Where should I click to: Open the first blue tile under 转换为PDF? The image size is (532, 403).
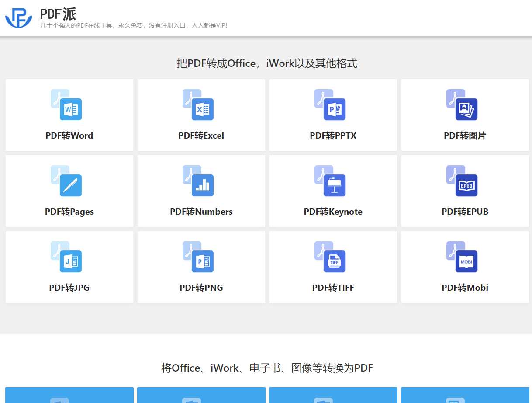click(69, 395)
